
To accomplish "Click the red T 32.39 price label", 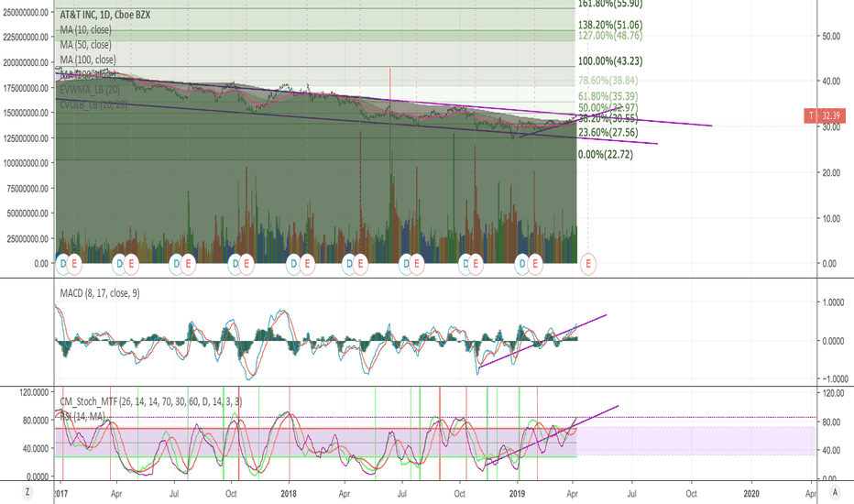I will 825,115.
